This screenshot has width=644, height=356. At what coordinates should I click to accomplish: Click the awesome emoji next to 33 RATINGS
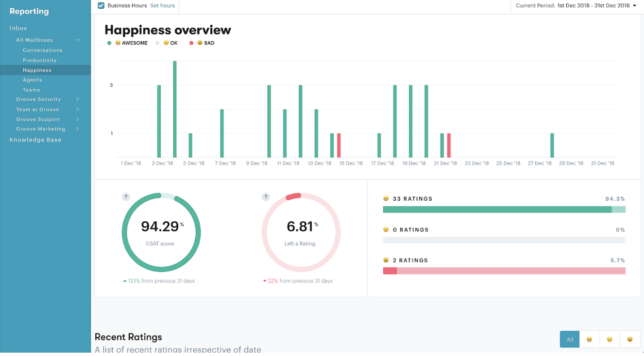[386, 199]
